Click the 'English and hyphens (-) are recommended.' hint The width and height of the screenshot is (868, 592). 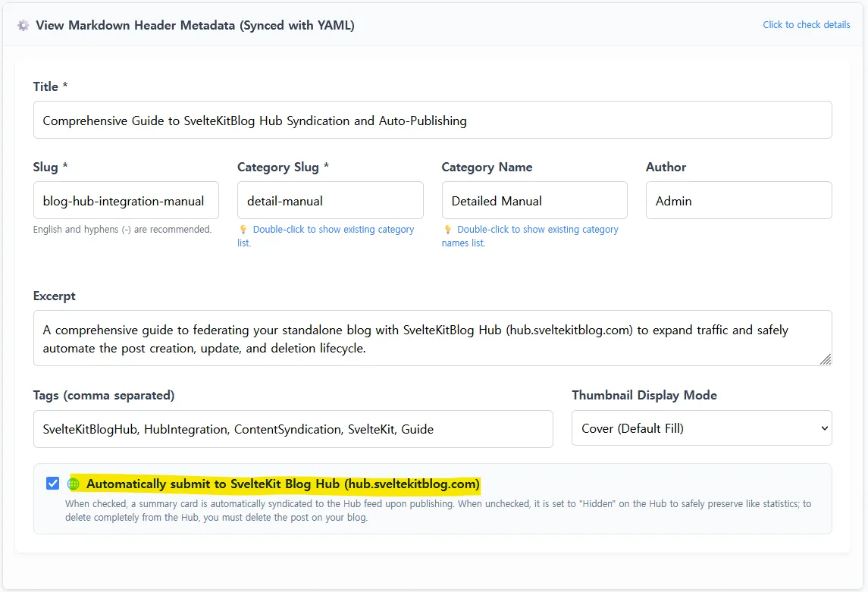pyautogui.click(x=122, y=229)
